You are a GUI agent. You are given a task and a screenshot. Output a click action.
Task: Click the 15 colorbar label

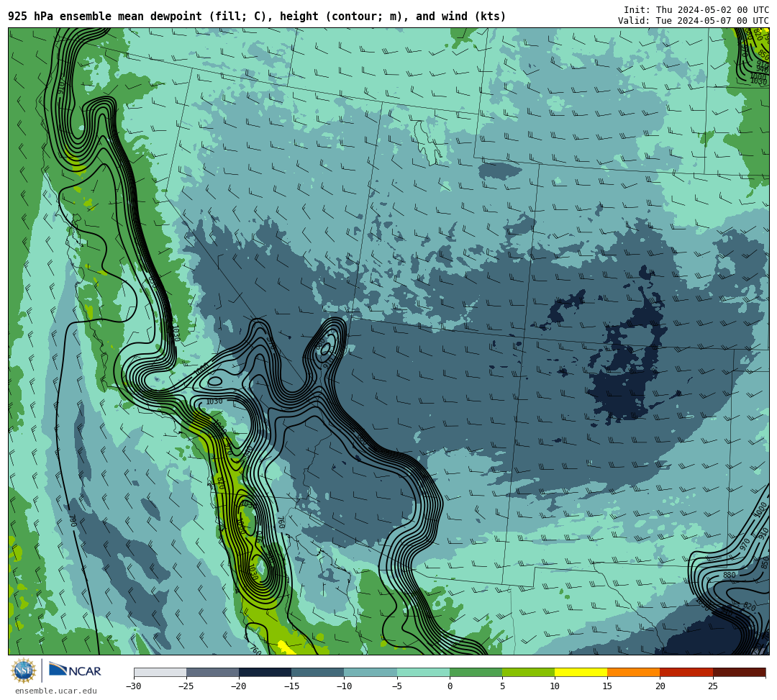(607, 686)
